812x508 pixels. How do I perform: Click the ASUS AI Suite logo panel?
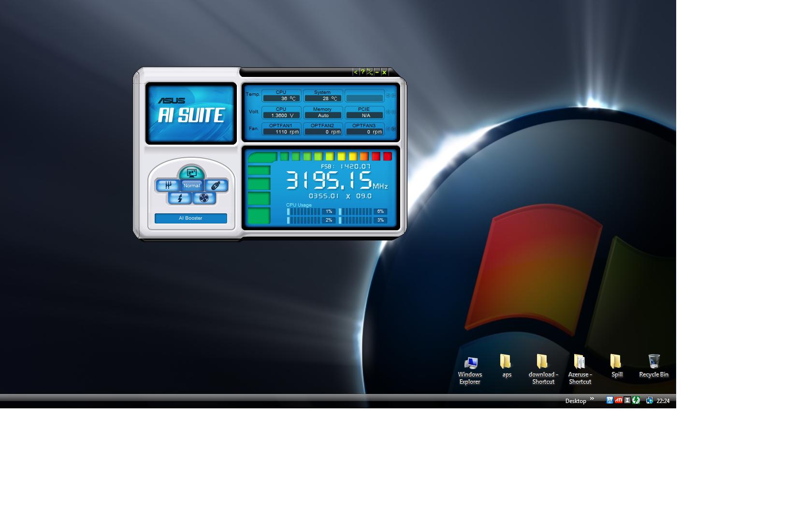coord(191,114)
